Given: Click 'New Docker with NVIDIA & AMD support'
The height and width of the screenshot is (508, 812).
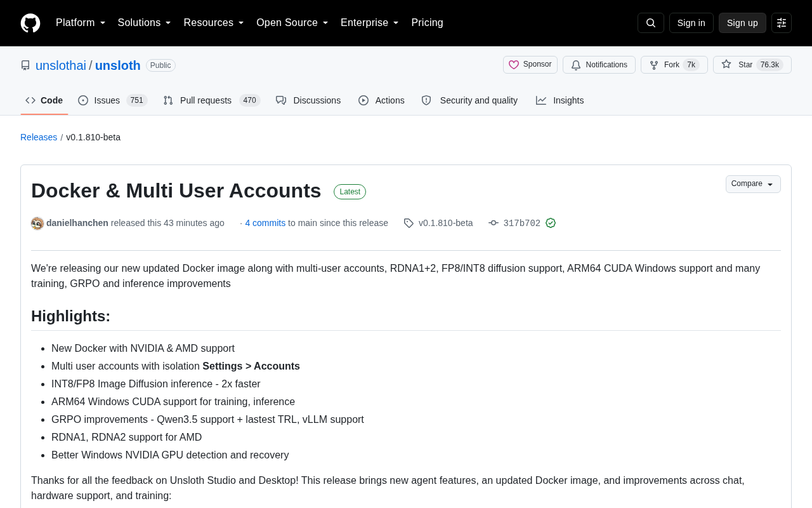Looking at the screenshot, I should 143,349.
